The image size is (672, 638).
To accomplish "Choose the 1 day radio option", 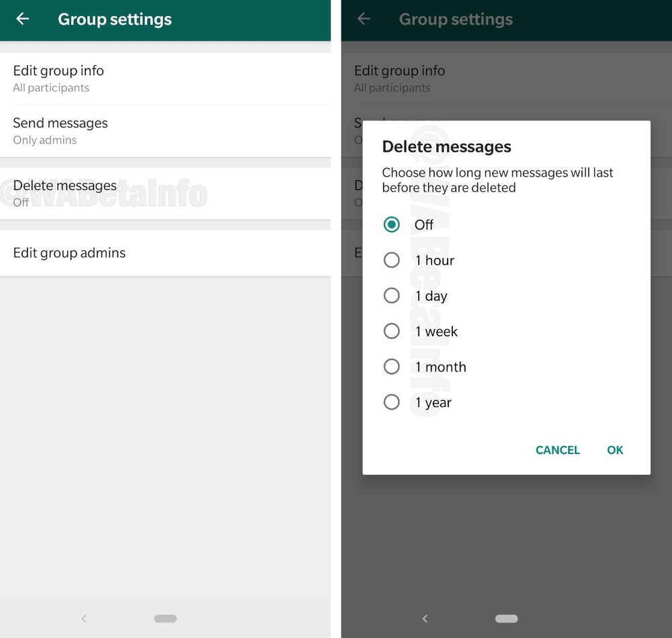I will click(x=392, y=295).
